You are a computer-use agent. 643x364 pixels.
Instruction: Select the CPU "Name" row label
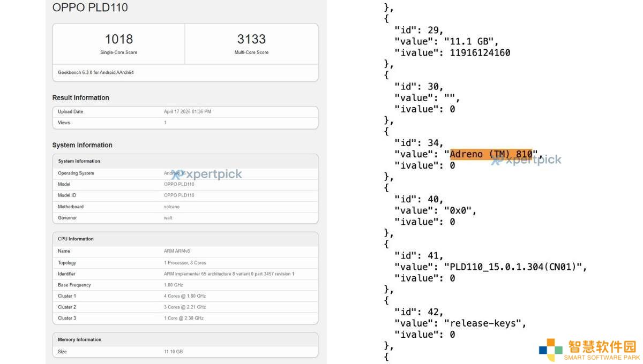point(64,251)
